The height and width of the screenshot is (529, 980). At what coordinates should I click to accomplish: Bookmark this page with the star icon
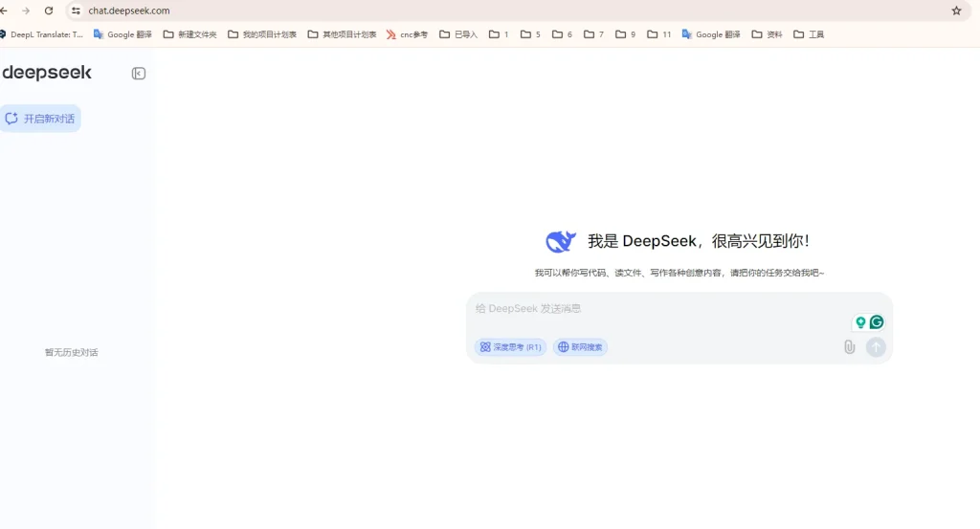click(x=956, y=11)
